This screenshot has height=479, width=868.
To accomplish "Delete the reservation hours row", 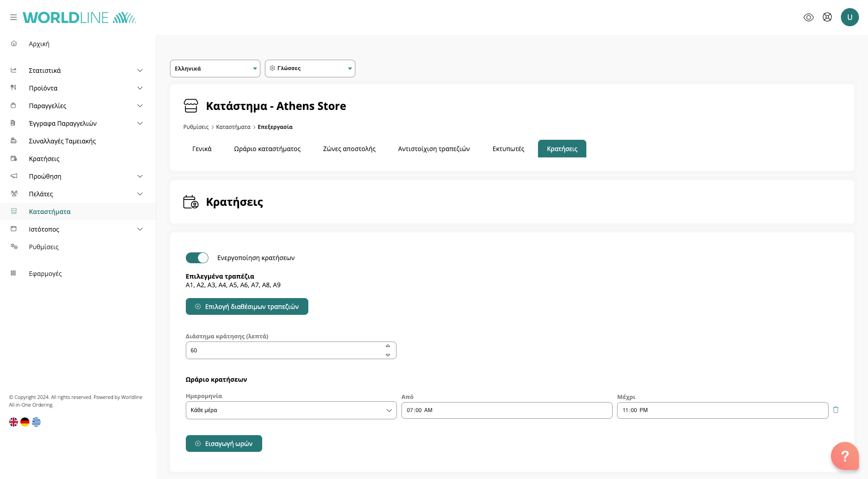I will pyautogui.click(x=835, y=410).
